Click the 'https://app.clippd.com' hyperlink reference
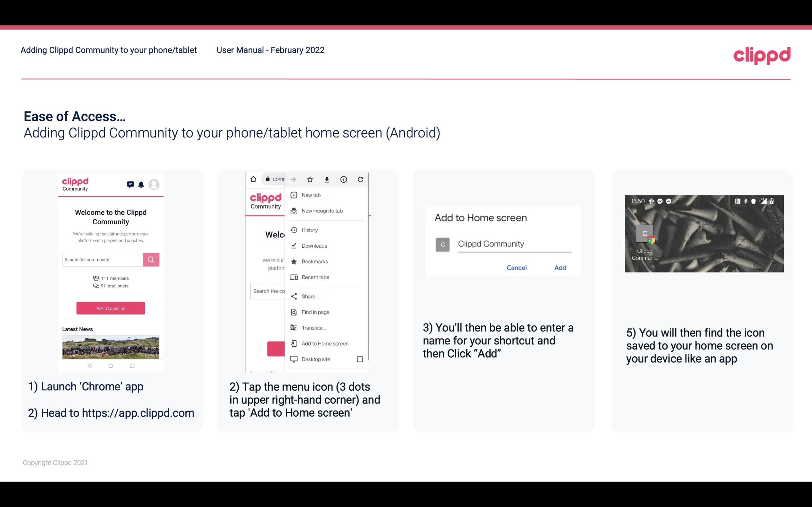This screenshot has height=507, width=812. click(138, 412)
